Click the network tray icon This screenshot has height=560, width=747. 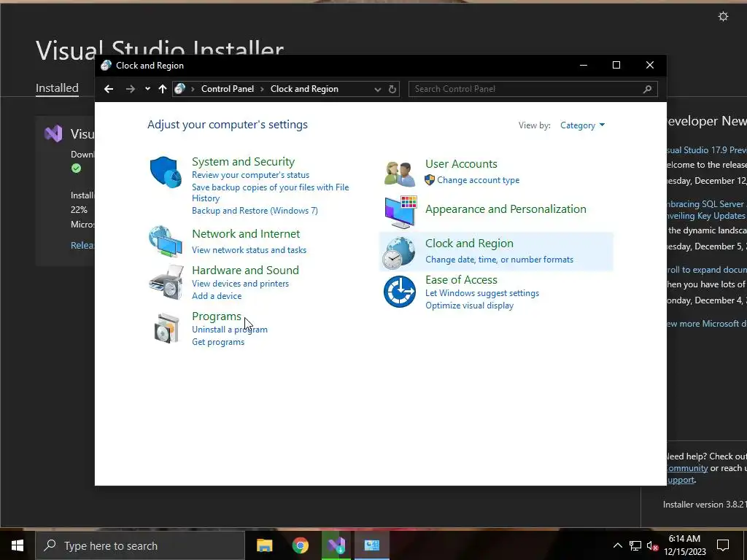click(635, 546)
